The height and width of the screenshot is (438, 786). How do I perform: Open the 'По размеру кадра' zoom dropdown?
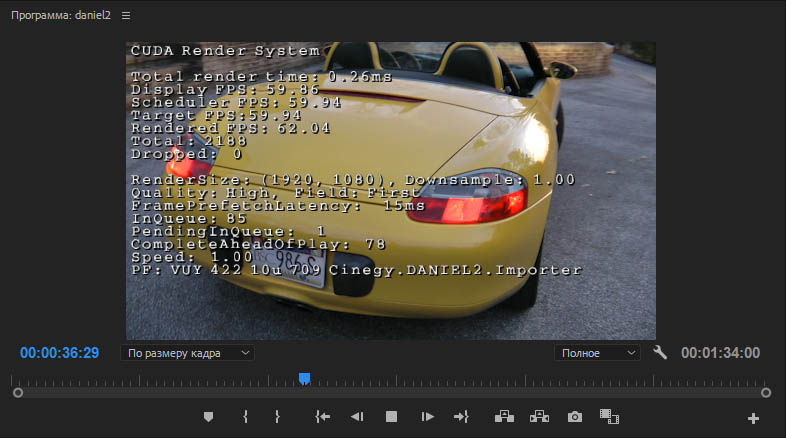(x=187, y=353)
